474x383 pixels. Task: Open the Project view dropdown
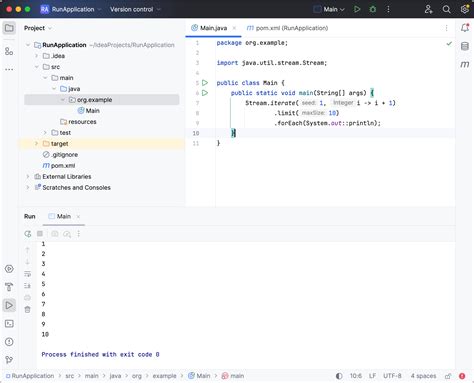tap(38, 28)
